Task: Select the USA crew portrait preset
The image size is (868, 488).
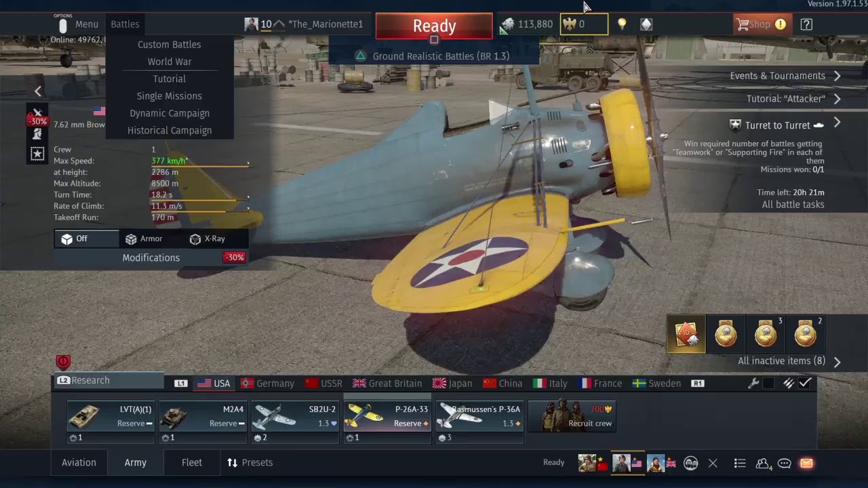Action: (x=627, y=463)
